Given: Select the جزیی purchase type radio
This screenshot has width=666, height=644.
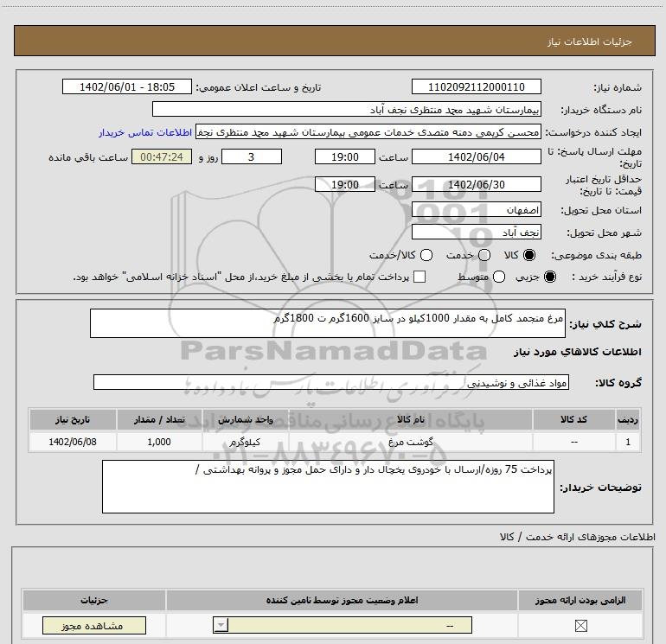Looking at the screenshot, I should 549,277.
